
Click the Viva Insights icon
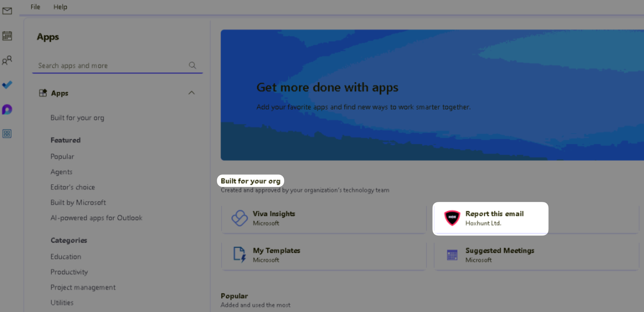(239, 218)
